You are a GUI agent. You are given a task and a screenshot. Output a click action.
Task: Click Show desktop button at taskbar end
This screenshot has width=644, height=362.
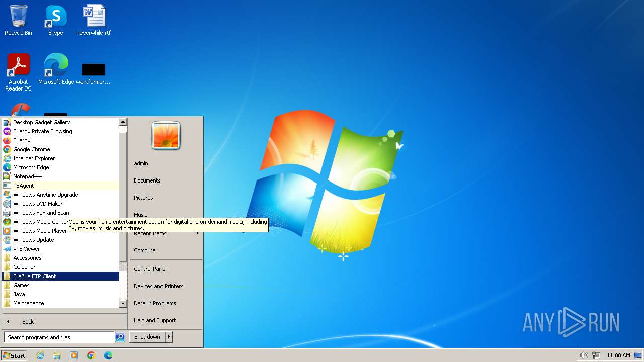638,355
